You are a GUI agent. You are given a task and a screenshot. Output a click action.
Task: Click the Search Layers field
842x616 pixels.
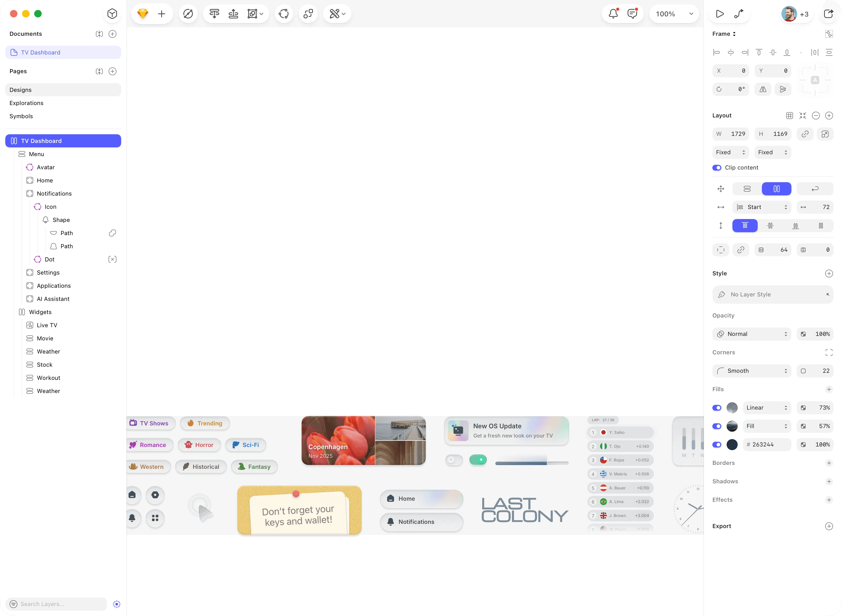point(56,604)
